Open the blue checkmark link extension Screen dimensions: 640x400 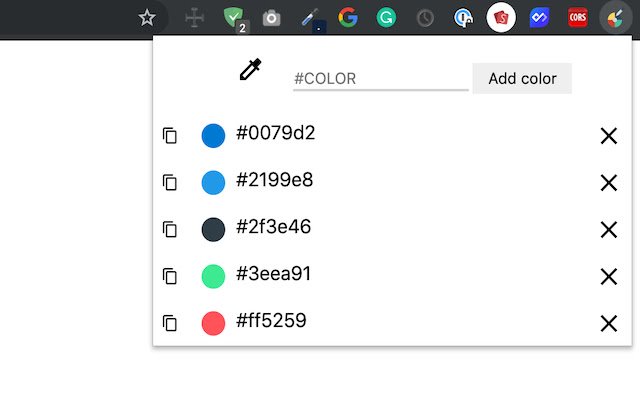coord(539,18)
